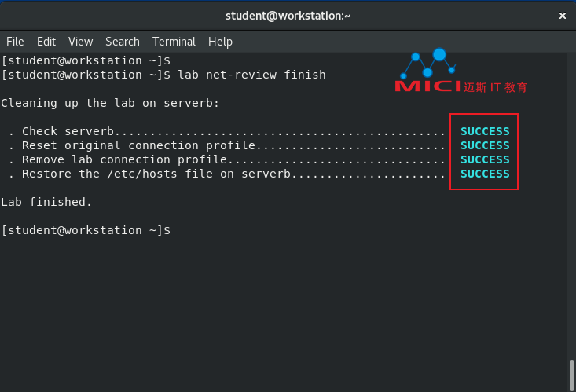The width and height of the screenshot is (576, 392).
Task: Click the vertical scrollbar handle
Action: (x=571, y=375)
